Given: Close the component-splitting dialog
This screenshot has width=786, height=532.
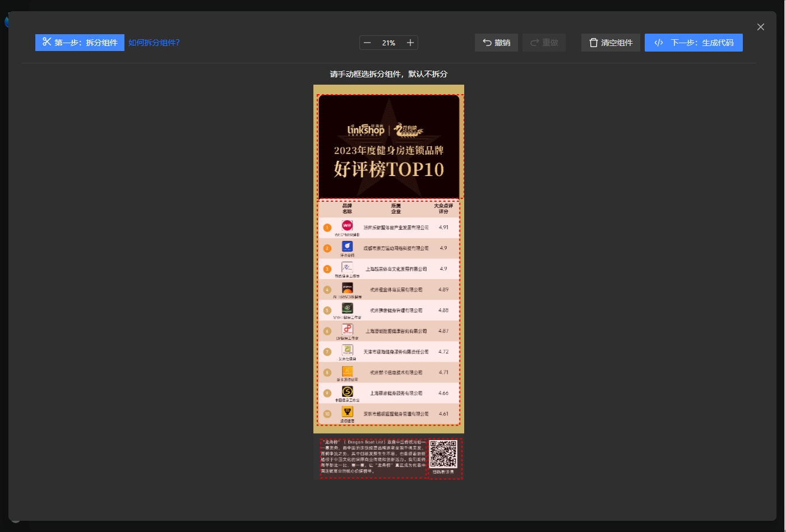Looking at the screenshot, I should tap(761, 27).
